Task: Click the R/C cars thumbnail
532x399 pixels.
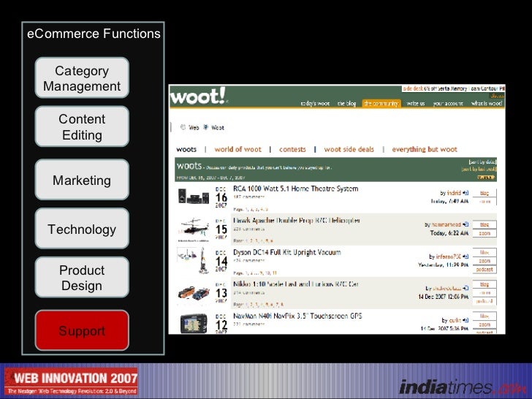Action: [x=194, y=293]
